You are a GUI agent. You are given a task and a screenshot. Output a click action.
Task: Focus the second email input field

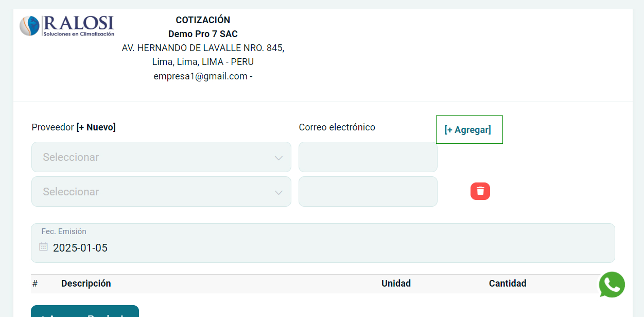368,192
